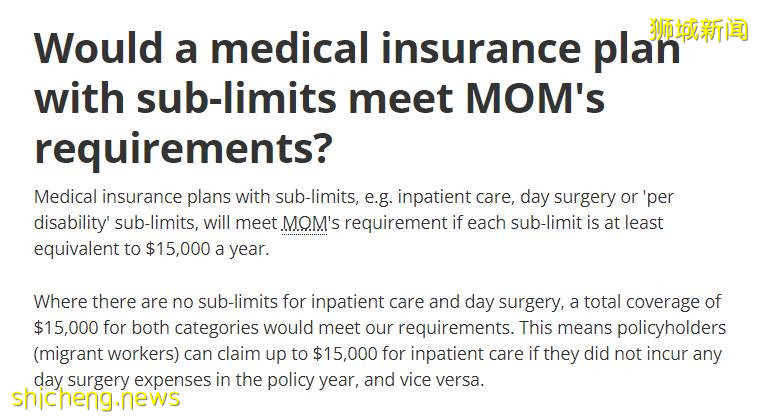Click the heading word "requirements?"

pyautogui.click(x=183, y=148)
